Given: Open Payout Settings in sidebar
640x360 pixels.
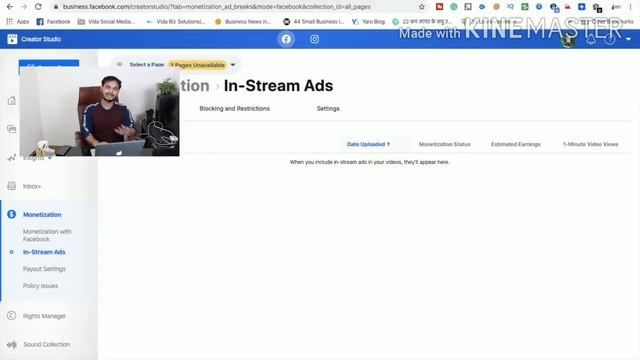Looking at the screenshot, I should tap(44, 269).
